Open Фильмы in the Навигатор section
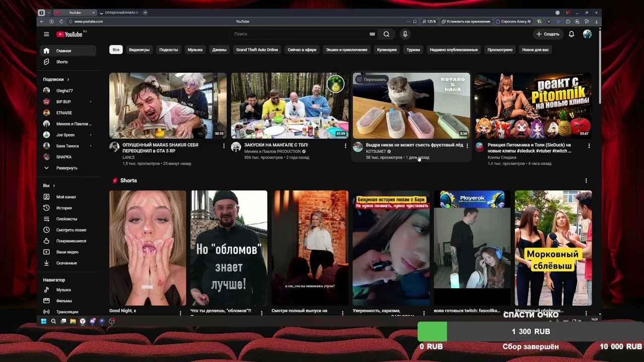Image resolution: width=644 pixels, height=362 pixels. tap(68, 301)
